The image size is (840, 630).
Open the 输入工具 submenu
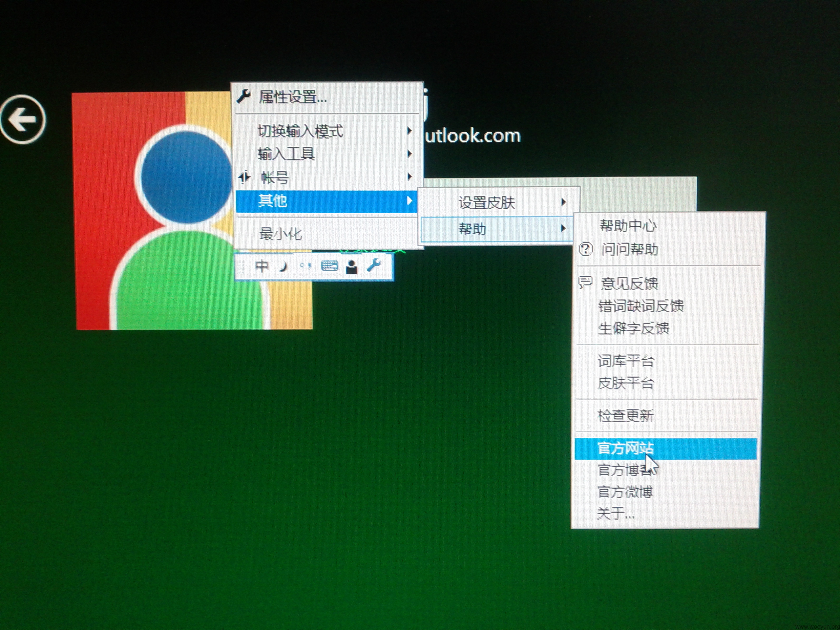327,154
